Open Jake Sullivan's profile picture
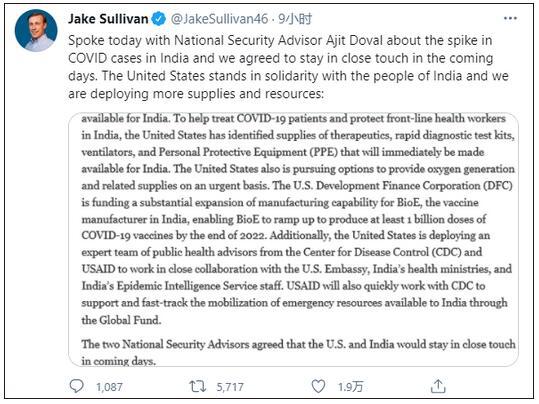Viewport: 539px width, 404px height. [x=36, y=30]
